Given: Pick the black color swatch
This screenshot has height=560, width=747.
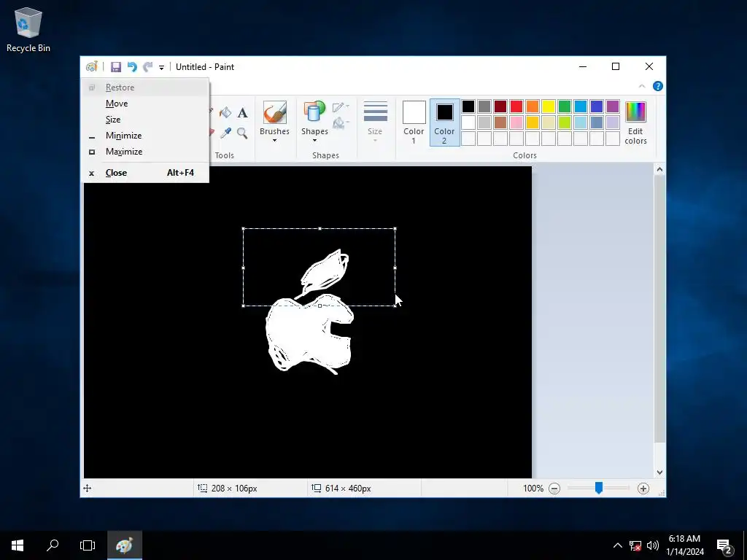Looking at the screenshot, I should pyautogui.click(x=468, y=106).
